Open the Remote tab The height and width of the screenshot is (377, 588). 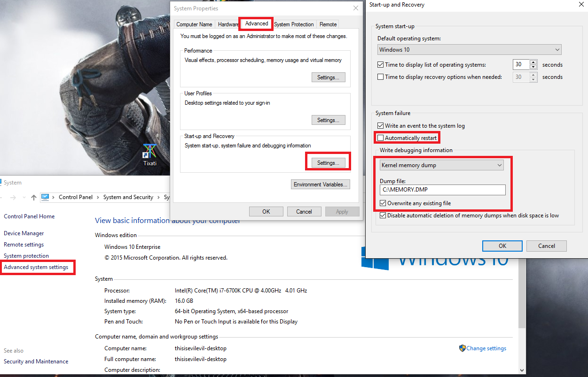click(328, 24)
